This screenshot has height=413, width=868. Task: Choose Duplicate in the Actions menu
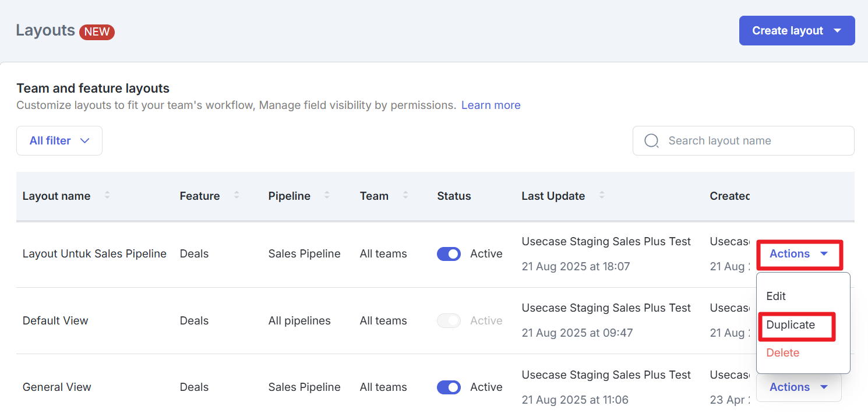(x=791, y=325)
